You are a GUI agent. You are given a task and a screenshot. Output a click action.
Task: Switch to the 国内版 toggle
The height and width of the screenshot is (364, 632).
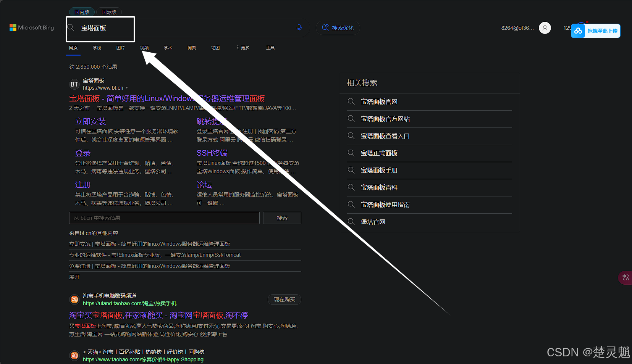(82, 12)
